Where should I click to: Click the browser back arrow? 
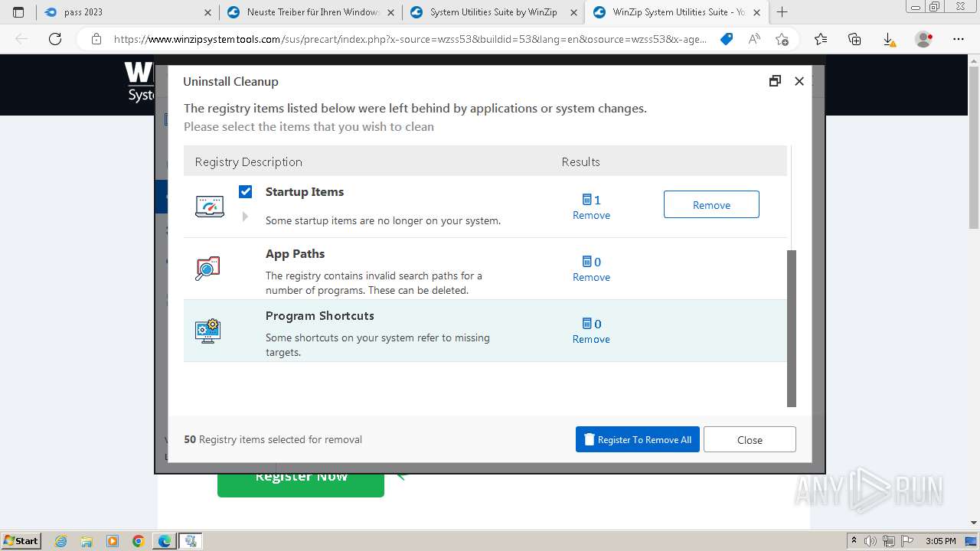pos(21,39)
